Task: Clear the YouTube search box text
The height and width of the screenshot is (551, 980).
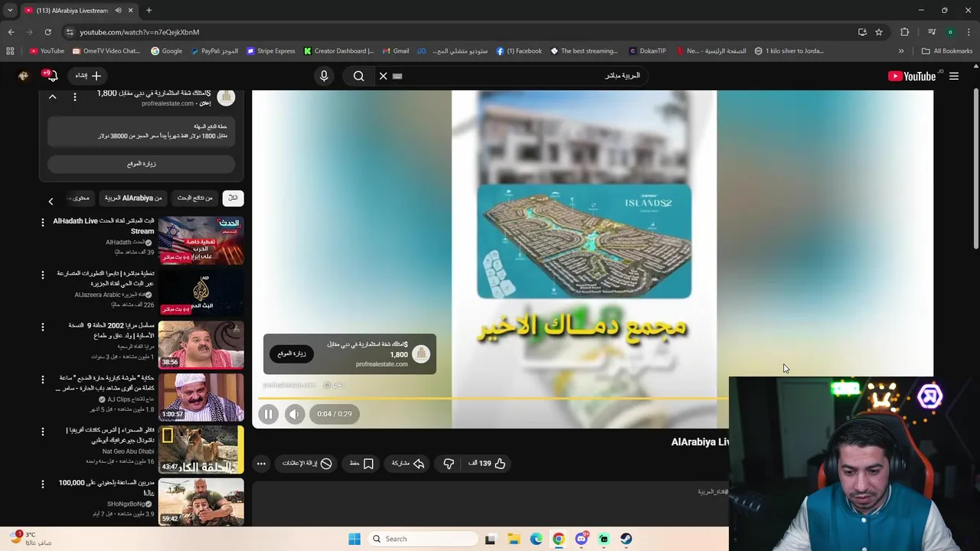Action: click(384, 76)
